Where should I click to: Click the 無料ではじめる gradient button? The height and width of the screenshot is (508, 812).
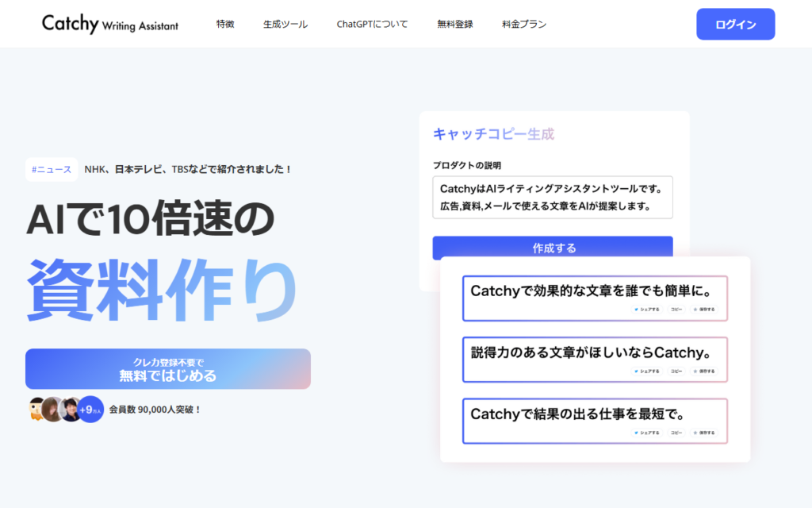[x=168, y=369]
